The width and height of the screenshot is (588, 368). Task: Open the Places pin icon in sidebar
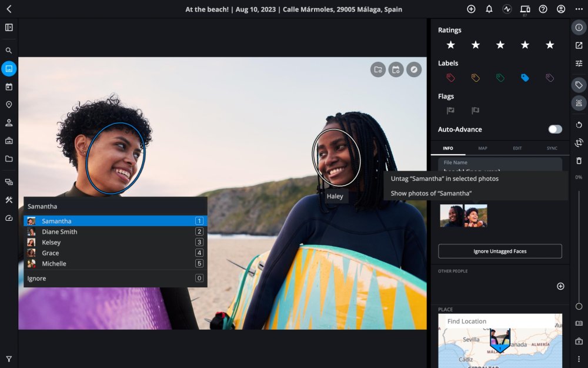click(x=9, y=105)
